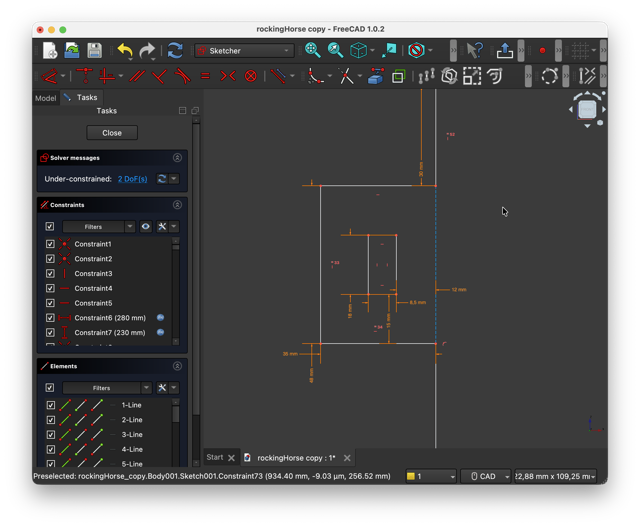Uncheck the Constraint1 checkbox
Image resolution: width=640 pixels, height=527 pixels.
[50, 244]
